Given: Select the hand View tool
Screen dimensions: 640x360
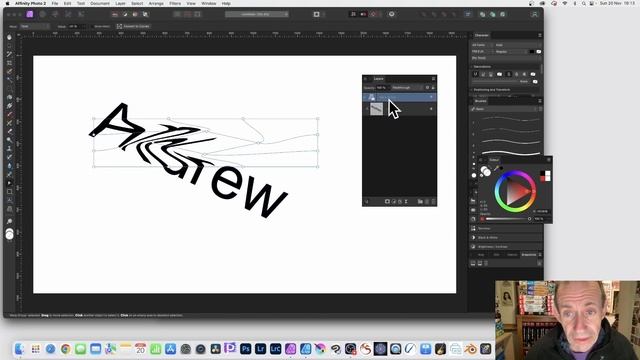Looking at the screenshot, I should point(9,37).
